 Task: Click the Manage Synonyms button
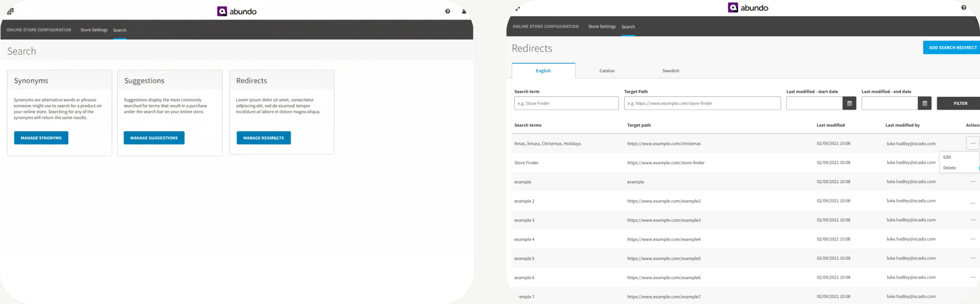pyautogui.click(x=41, y=138)
